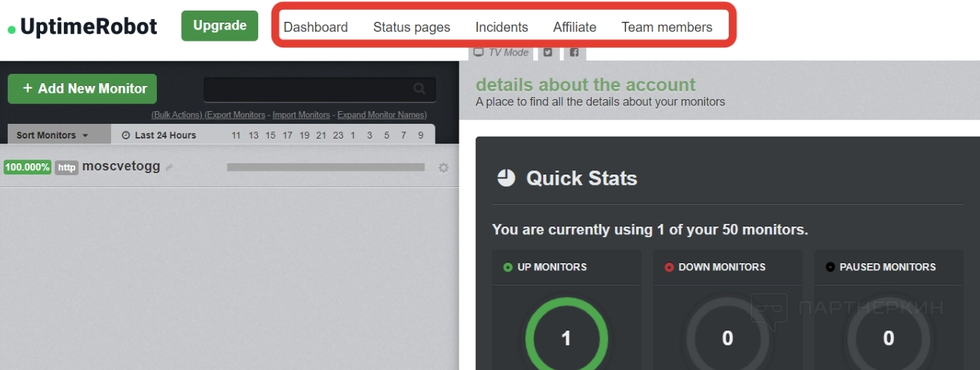Go to the Dashboard tab
980x370 pixels.
(x=315, y=27)
